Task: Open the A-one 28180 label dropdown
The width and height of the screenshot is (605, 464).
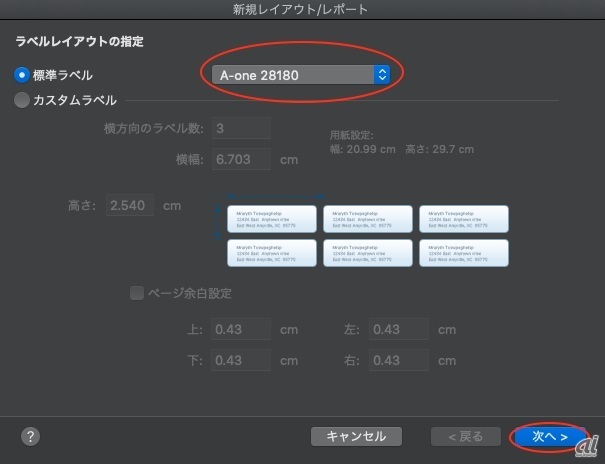Action: (x=301, y=74)
